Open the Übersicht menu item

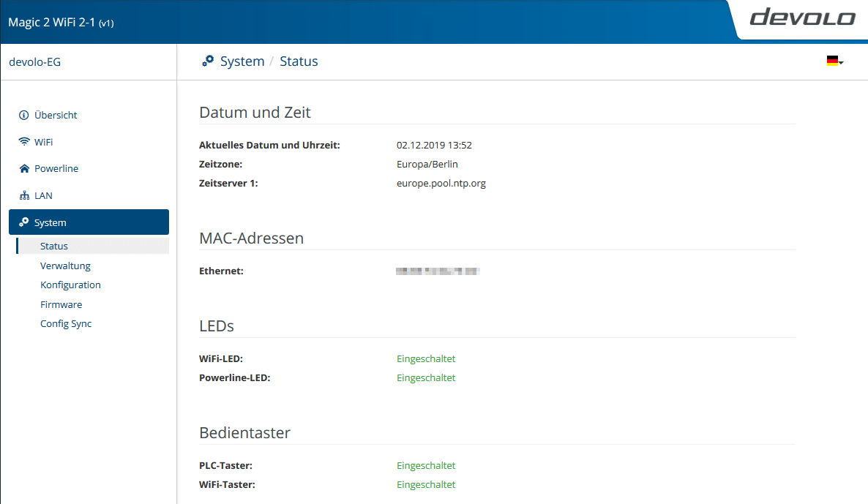(x=56, y=115)
